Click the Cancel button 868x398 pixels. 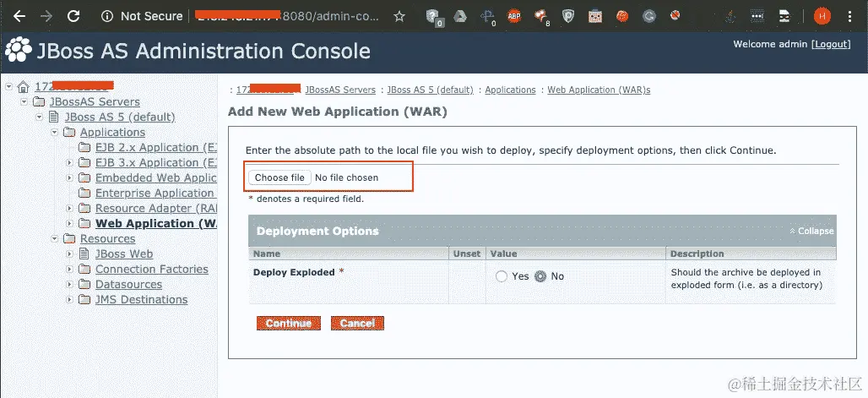pyautogui.click(x=357, y=323)
